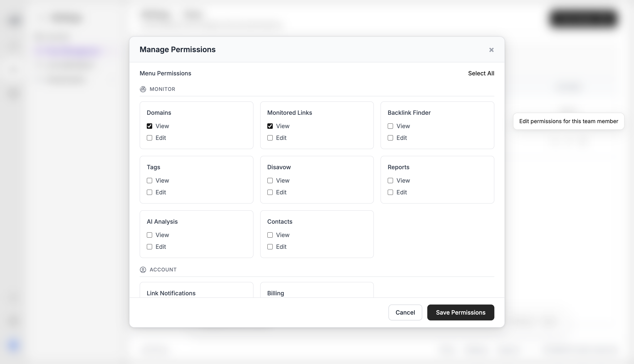This screenshot has width=634, height=364.
Task: Click the Account section user icon
Action: (143, 270)
